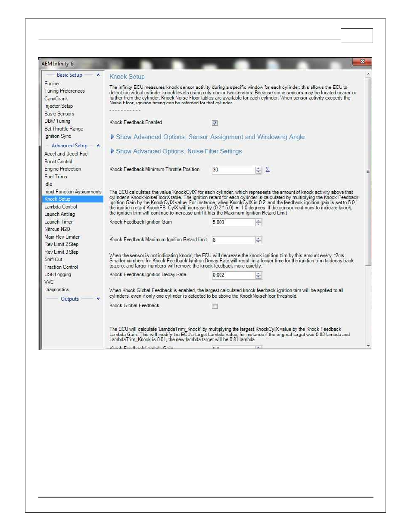Screen dimensions: 411x532
Task: Adjust the Maximum Ignition Retard spinner arrows
Action: [258, 240]
